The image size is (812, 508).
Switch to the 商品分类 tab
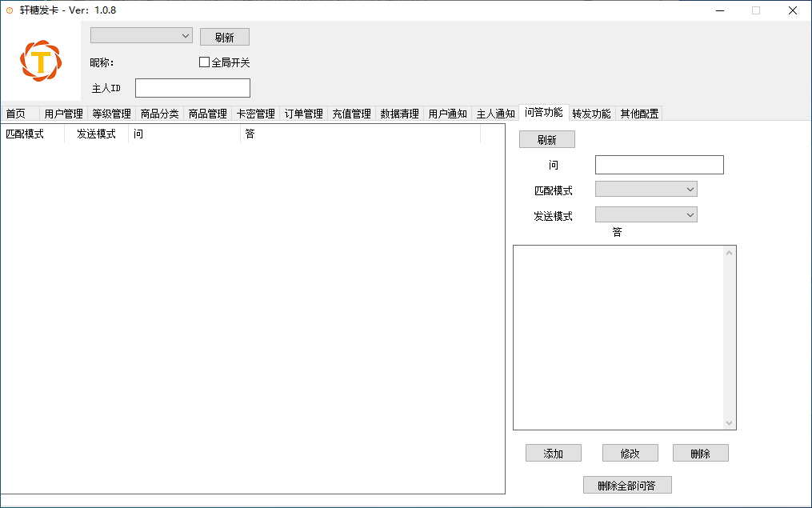pyautogui.click(x=159, y=114)
